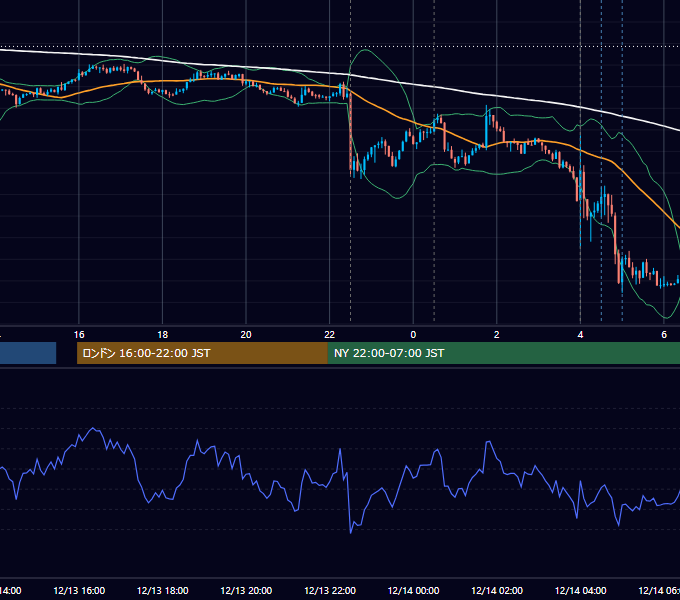Click the NY 22:00-07:00 JST session bar
Viewport: 680px width, 600px height.
[x=503, y=353]
